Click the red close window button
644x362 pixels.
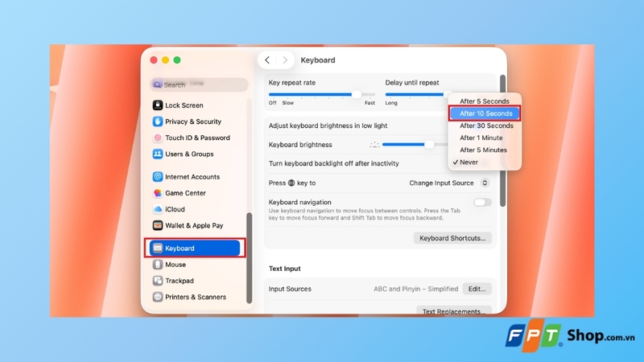(154, 60)
